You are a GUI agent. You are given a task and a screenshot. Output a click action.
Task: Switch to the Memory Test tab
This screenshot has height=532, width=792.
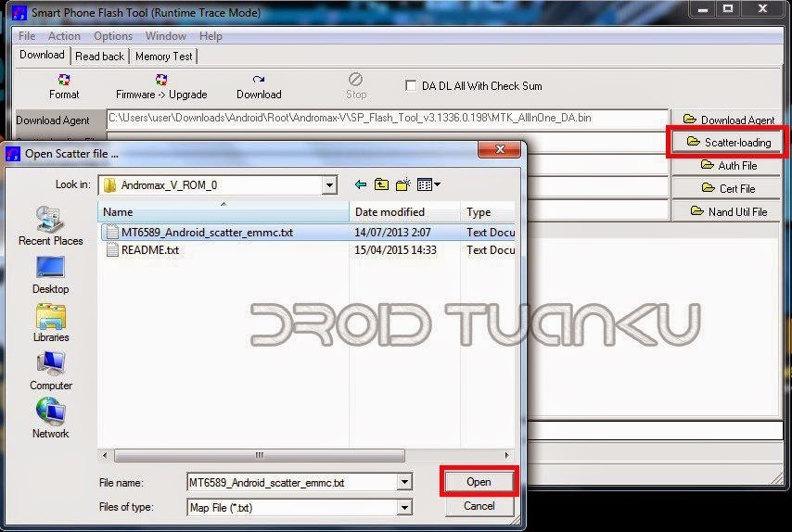click(x=163, y=56)
